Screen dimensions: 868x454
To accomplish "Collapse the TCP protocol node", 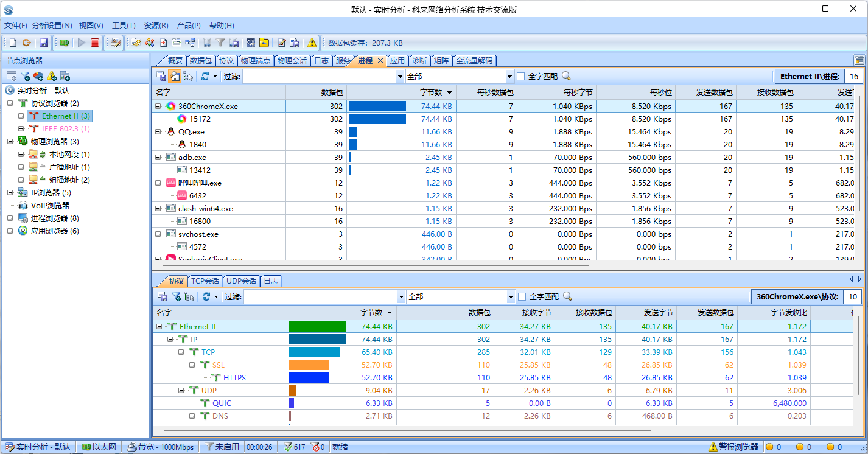I will pyautogui.click(x=181, y=352).
